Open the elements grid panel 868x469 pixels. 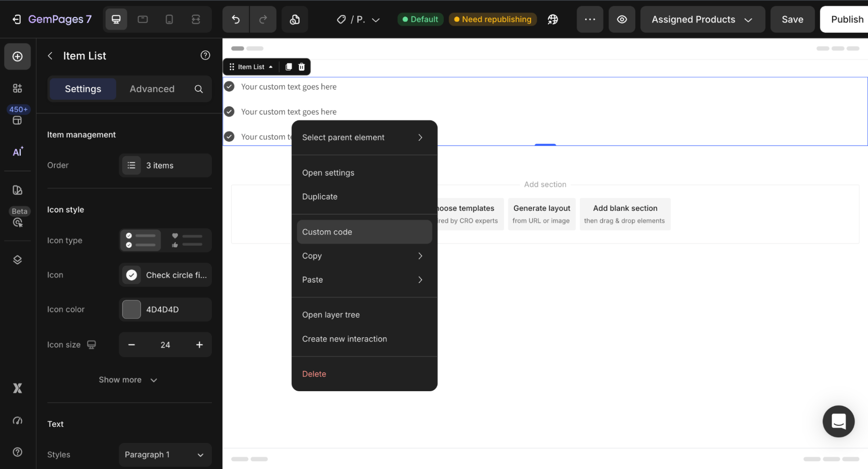(17, 88)
